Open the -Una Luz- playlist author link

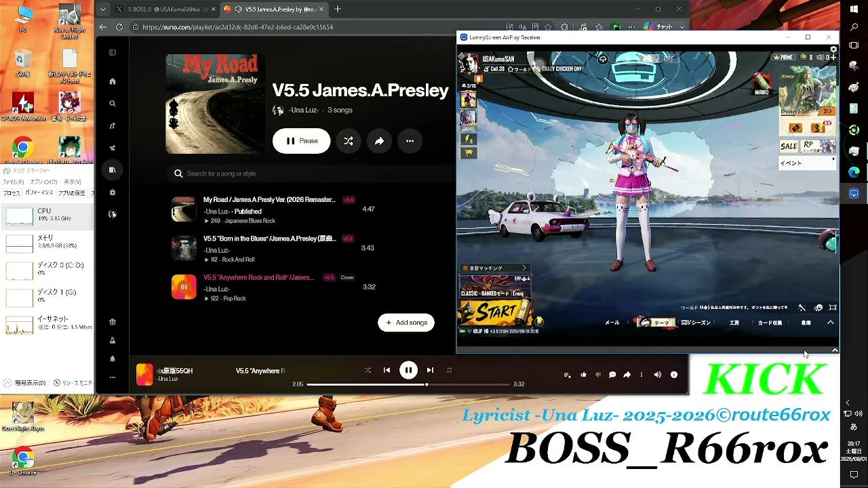click(x=303, y=110)
